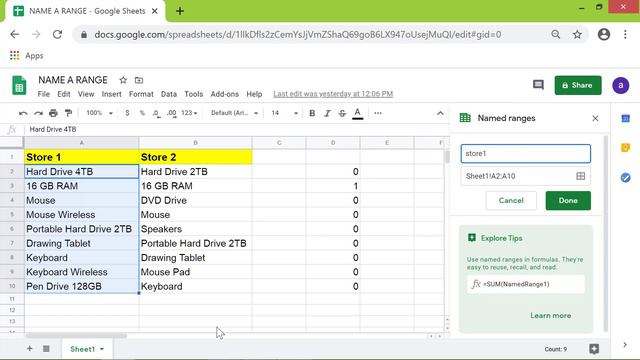
Task: Click Done to save named range
Action: click(x=568, y=200)
